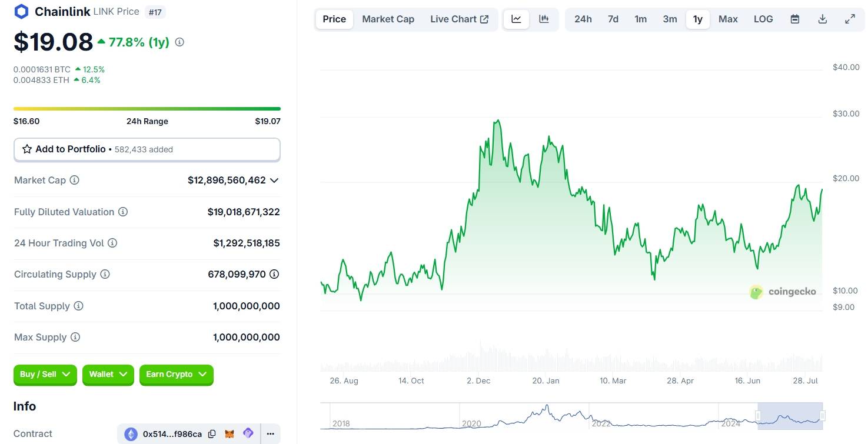This screenshot has width=868, height=444.
Task: Show Max Supply info icon
Action: point(75,337)
